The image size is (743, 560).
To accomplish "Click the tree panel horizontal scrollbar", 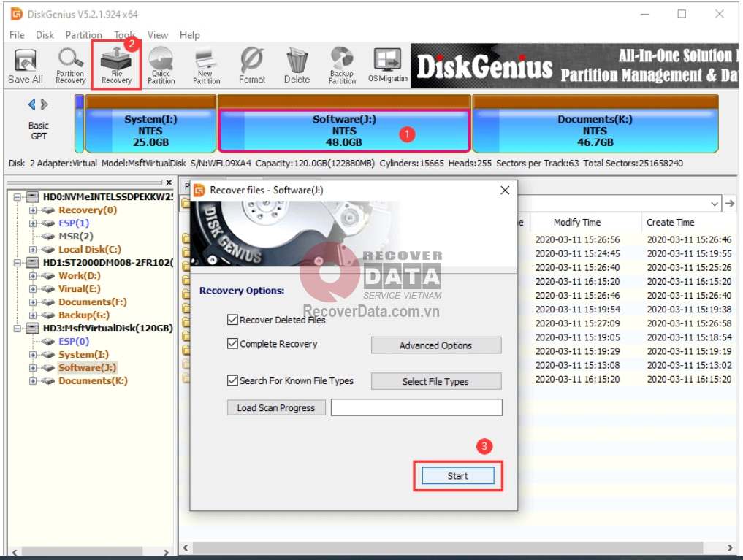I will click(x=82, y=551).
